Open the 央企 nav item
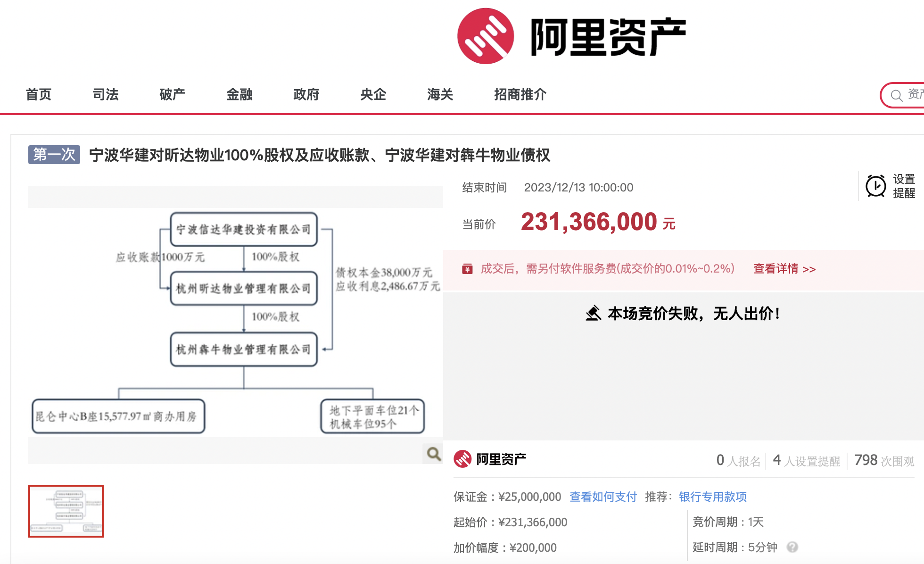924x564 pixels. coord(373,94)
